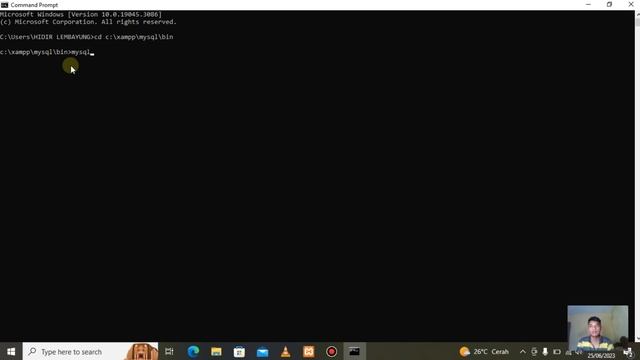Viewport: 640px width, 360px height.
Task: Click the battery tray icon
Action: coord(557,351)
